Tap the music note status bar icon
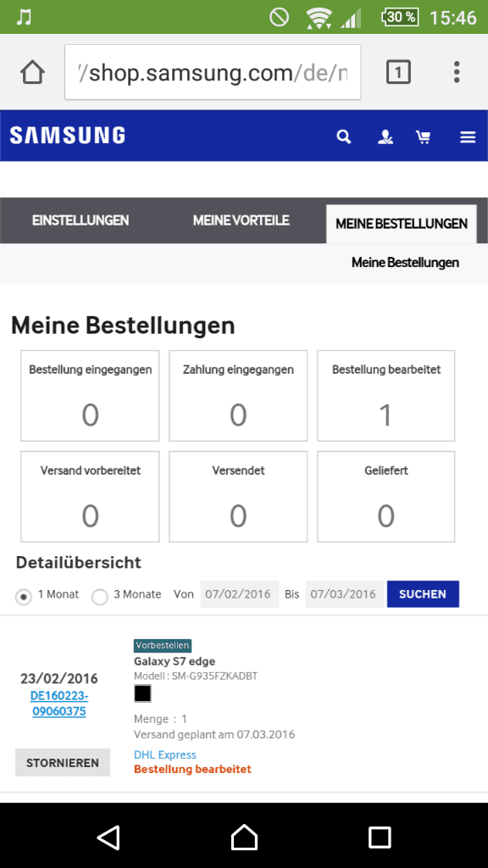 tap(23, 17)
